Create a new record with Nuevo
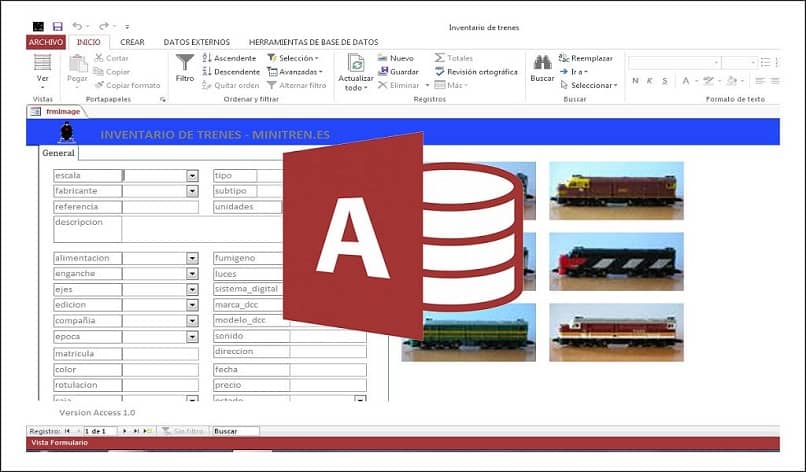 pyautogui.click(x=395, y=58)
